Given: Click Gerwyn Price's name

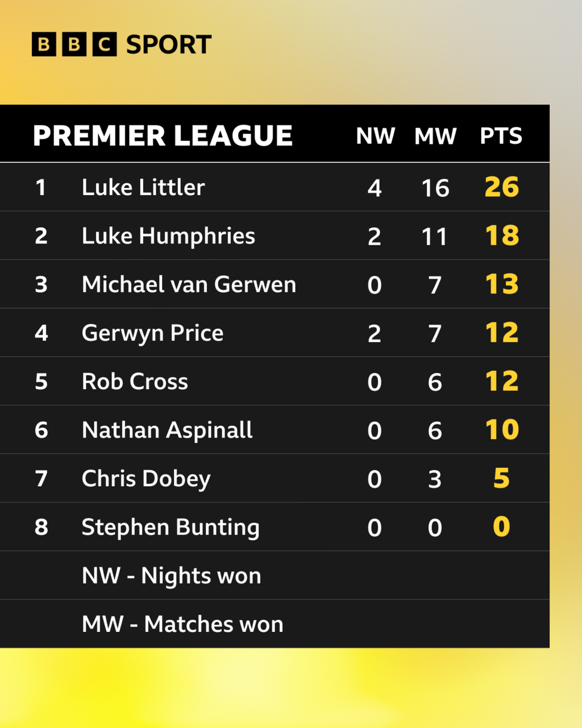Looking at the screenshot, I should click(x=153, y=333).
